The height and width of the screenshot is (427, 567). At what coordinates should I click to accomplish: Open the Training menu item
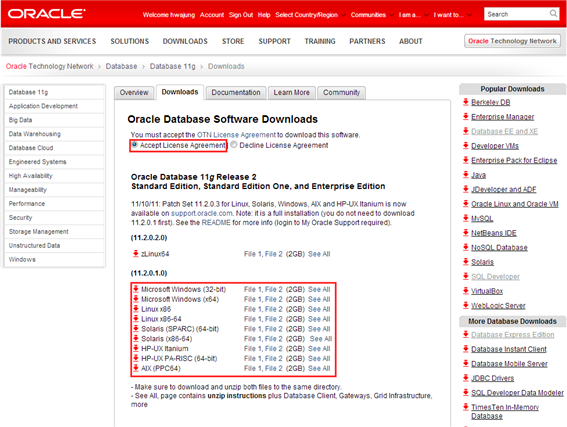tap(320, 41)
